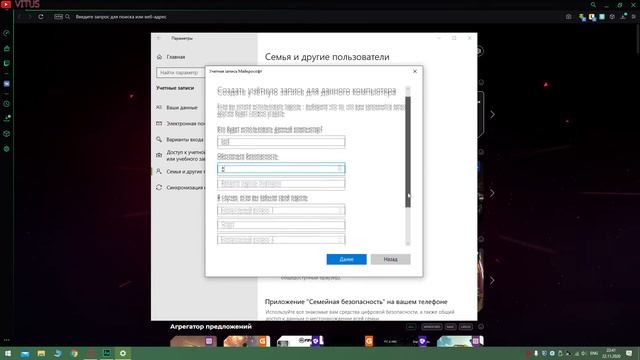Open Главная in the Settings window
This screenshot has width=640, height=360.
(176, 57)
